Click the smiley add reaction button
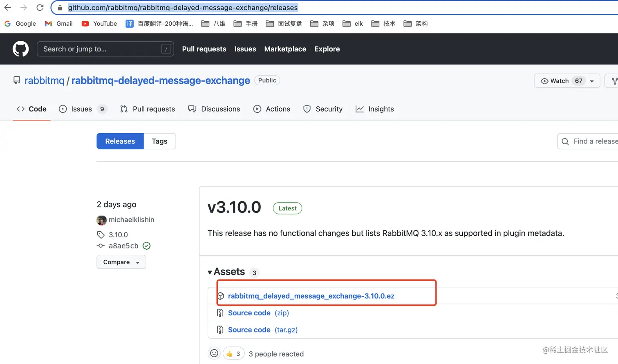 click(x=214, y=353)
